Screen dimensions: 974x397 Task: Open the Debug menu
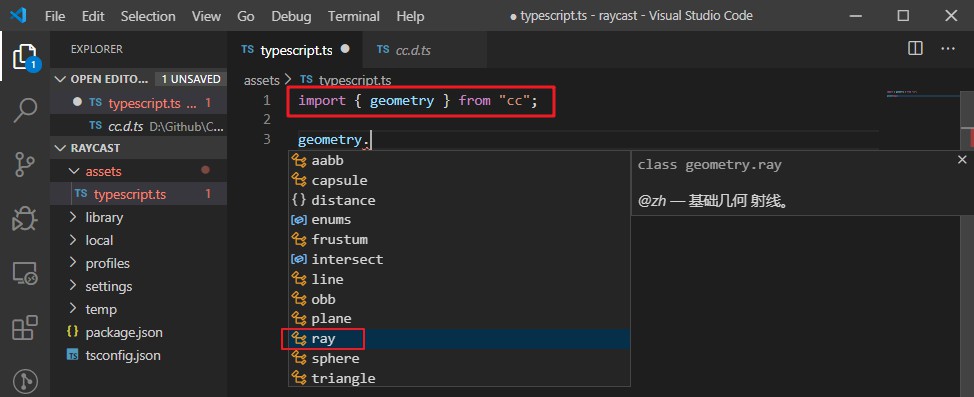tap(291, 16)
